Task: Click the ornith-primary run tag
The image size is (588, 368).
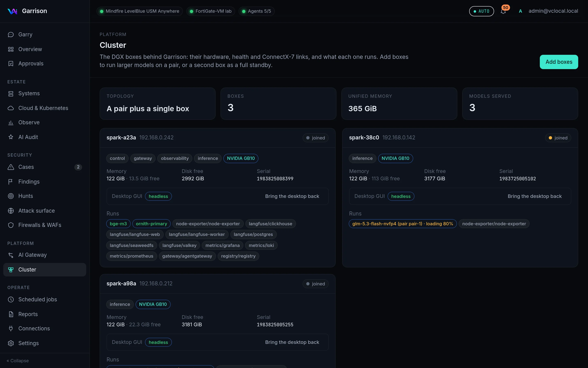Action: pyautogui.click(x=151, y=224)
